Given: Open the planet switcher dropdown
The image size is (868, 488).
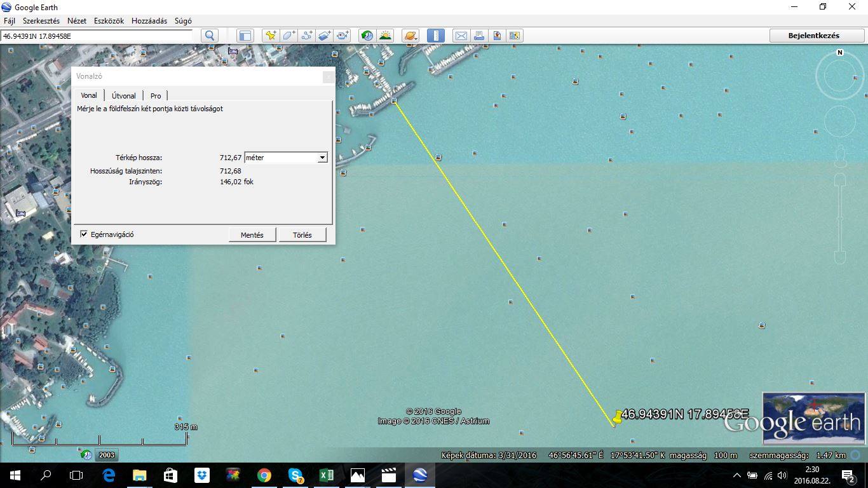Looking at the screenshot, I should [x=410, y=36].
